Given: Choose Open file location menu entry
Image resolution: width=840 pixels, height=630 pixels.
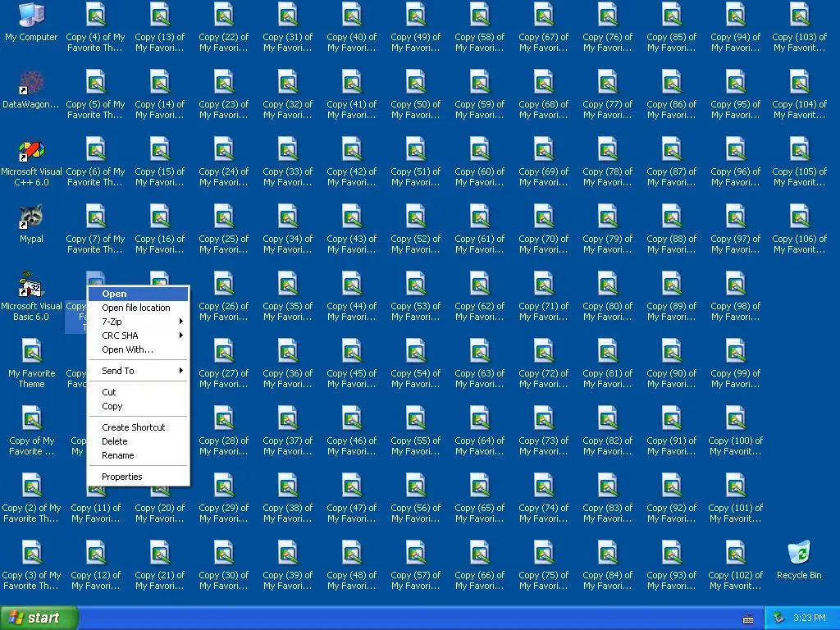Looking at the screenshot, I should [x=138, y=308].
